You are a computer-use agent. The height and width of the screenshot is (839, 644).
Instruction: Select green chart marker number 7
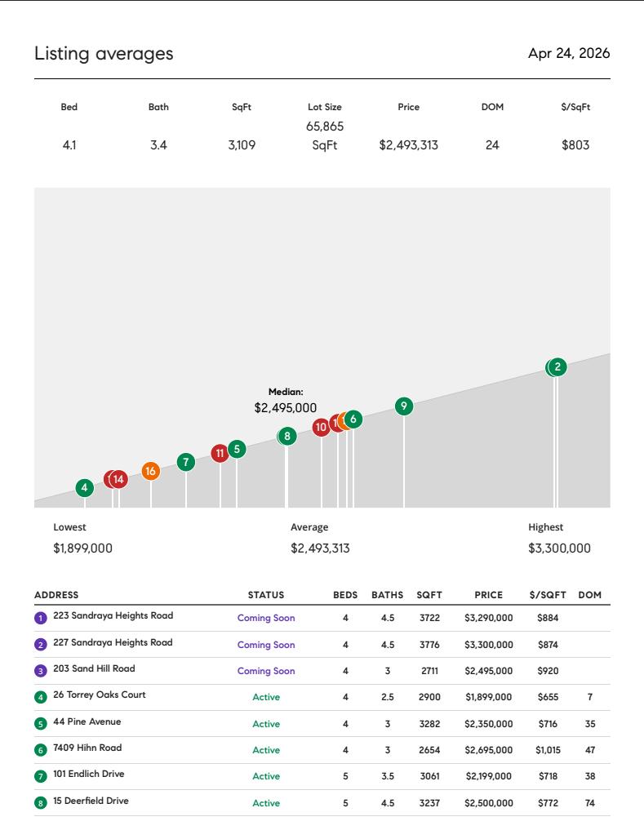[x=186, y=462]
